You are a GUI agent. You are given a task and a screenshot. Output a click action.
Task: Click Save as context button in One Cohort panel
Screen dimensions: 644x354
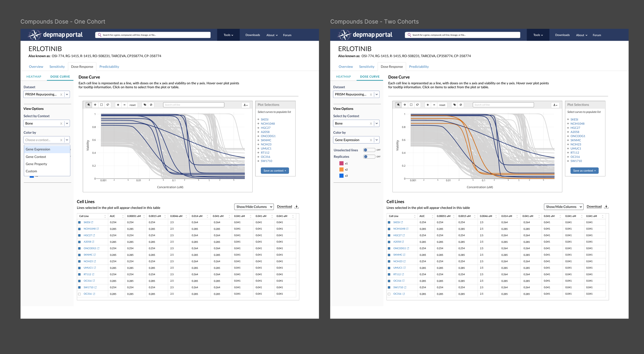(275, 171)
